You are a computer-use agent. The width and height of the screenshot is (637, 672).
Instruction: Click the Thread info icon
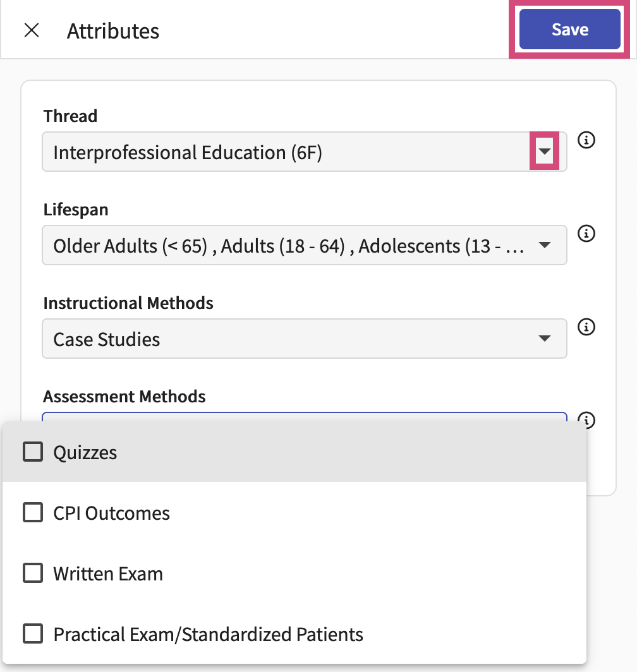[586, 140]
